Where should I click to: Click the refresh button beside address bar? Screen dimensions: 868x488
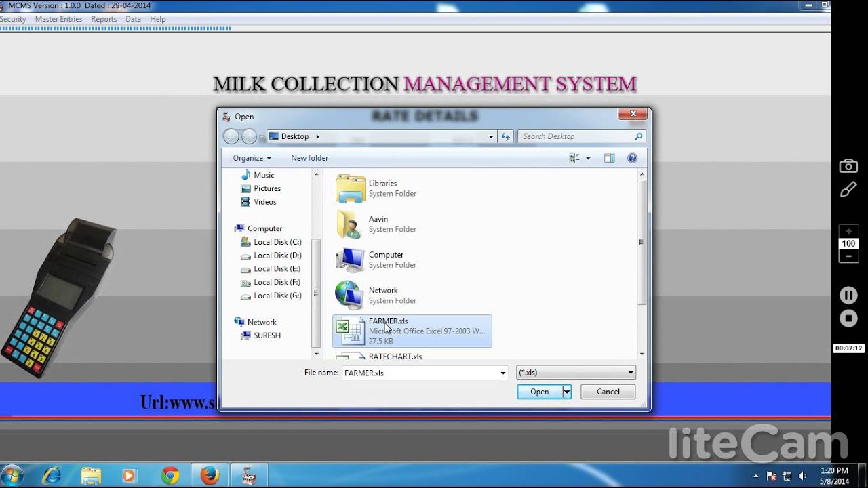point(505,137)
